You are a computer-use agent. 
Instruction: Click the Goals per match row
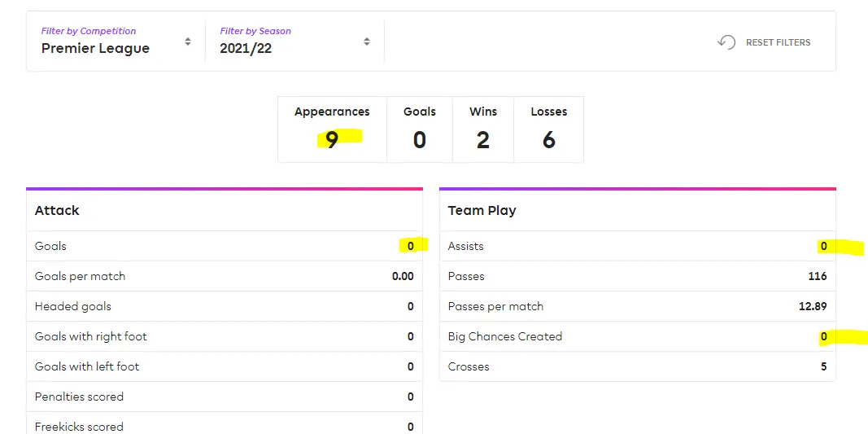pos(224,276)
